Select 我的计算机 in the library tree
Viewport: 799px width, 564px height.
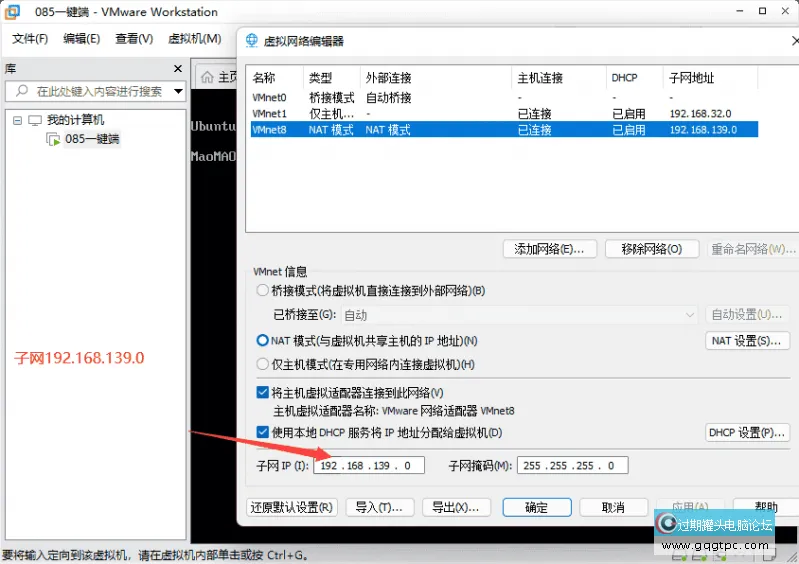[75, 120]
